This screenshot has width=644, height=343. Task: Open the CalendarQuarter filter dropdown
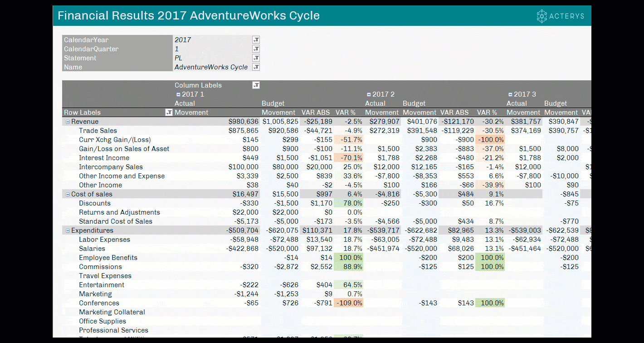pyautogui.click(x=256, y=49)
